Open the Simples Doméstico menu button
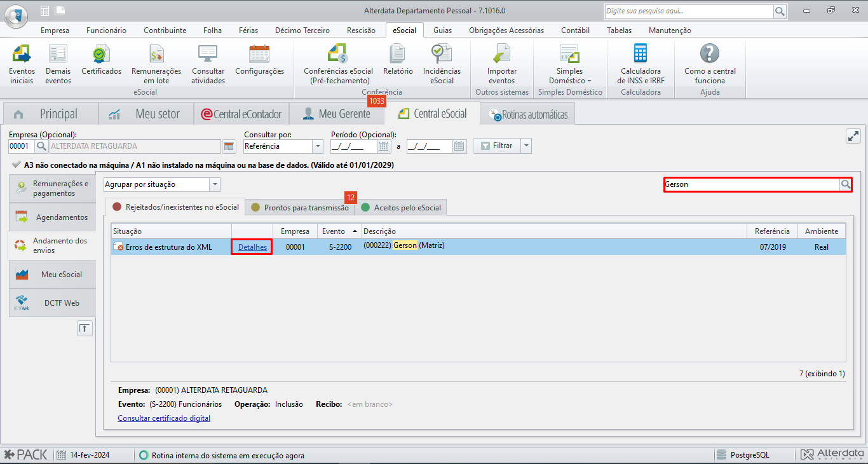 click(569, 64)
